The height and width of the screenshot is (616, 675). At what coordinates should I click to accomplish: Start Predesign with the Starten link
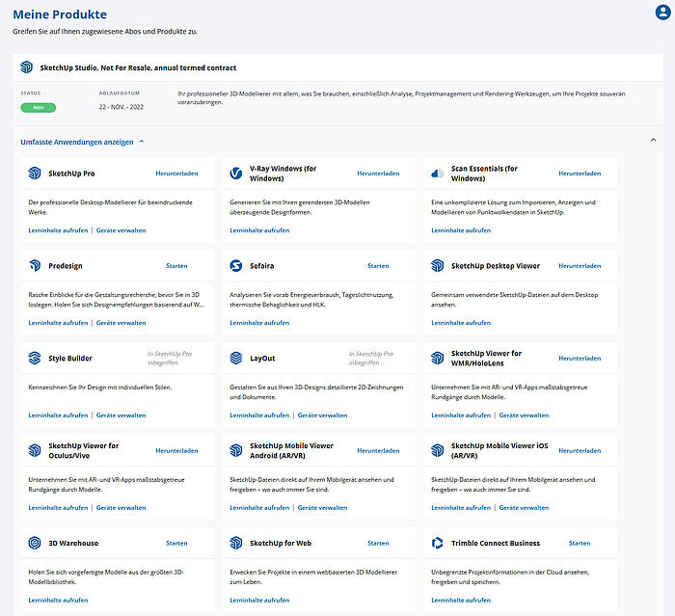pos(176,266)
